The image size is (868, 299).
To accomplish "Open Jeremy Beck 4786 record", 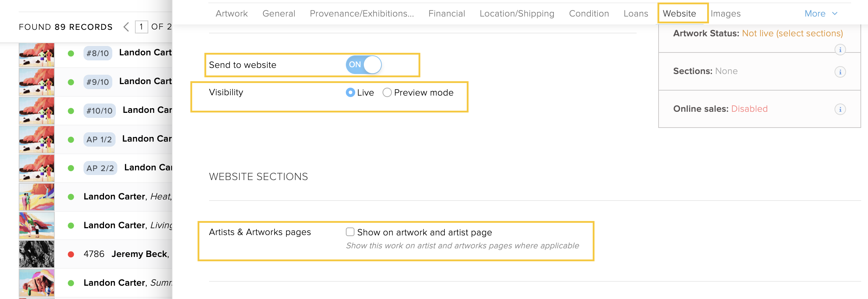I will tap(126, 254).
